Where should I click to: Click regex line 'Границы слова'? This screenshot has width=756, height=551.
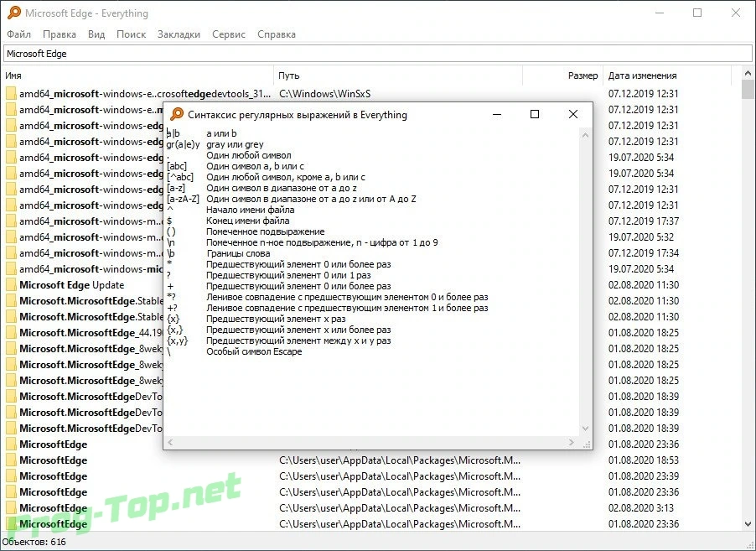[238, 253]
